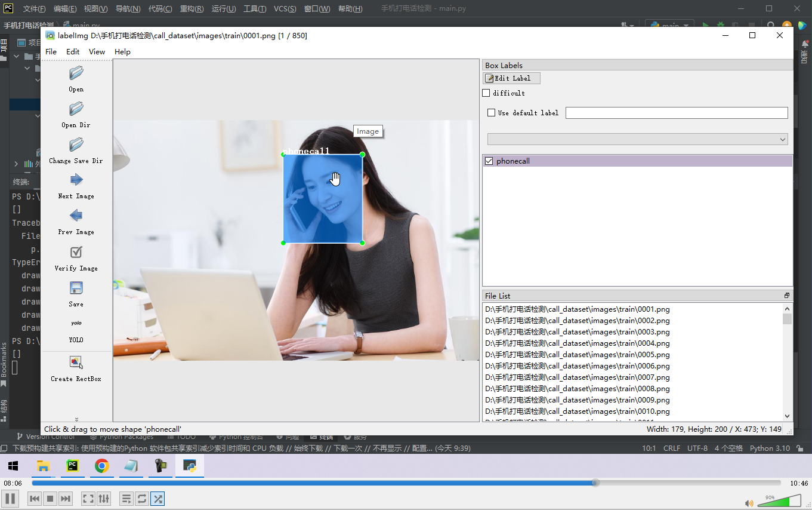Toggle the shuffle random icon
812x510 pixels.
point(158,499)
